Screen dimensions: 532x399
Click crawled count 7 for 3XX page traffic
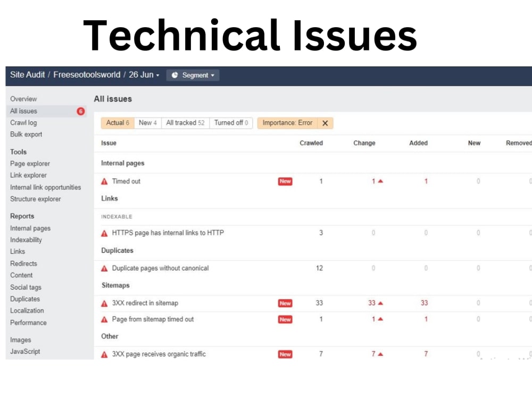(321, 354)
